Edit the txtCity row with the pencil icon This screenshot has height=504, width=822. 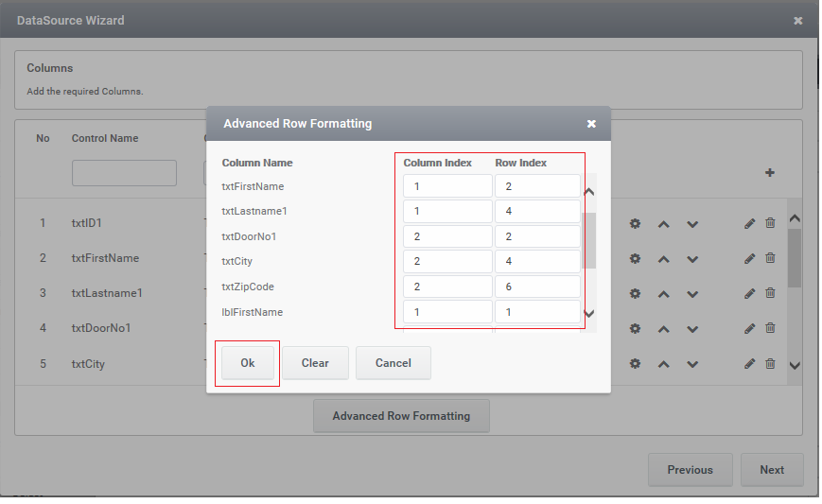[x=749, y=364]
